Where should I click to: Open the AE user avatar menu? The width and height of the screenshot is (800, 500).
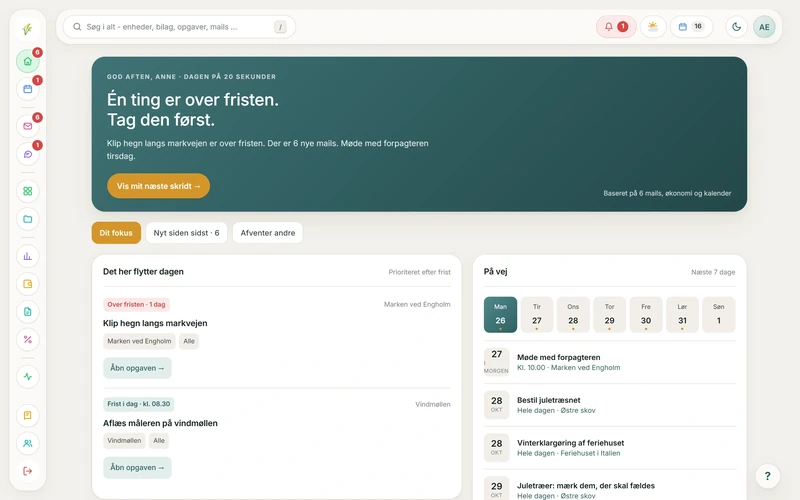pos(764,27)
